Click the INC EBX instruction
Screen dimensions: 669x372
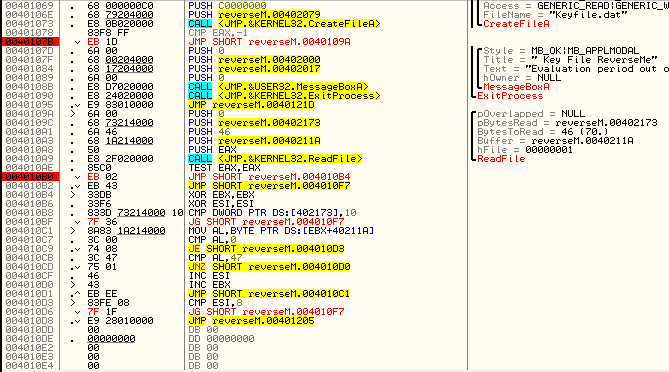(209, 285)
